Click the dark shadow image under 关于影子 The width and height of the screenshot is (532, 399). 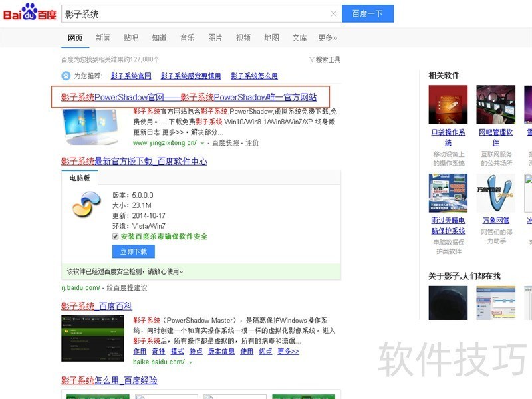pyautogui.click(x=448, y=303)
